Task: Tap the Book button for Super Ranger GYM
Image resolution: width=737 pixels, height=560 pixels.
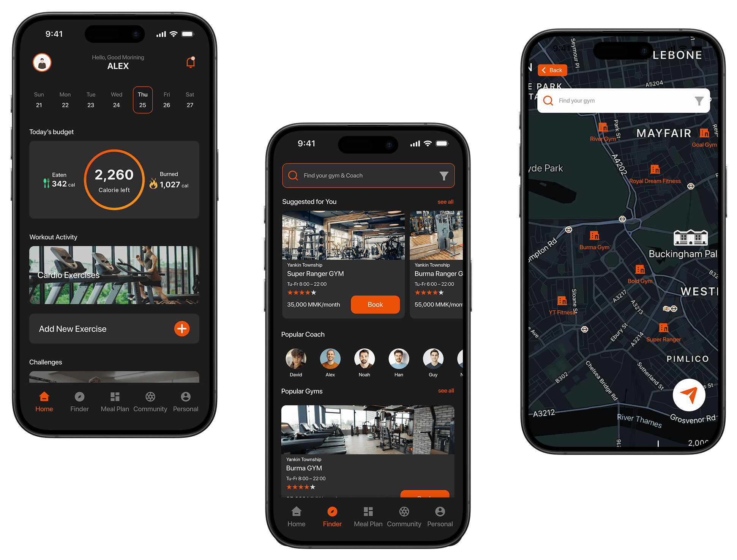Action: pos(376,304)
